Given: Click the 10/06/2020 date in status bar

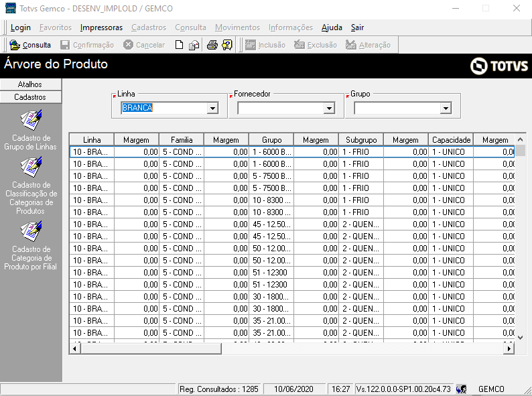Looking at the screenshot, I should click(x=294, y=389).
